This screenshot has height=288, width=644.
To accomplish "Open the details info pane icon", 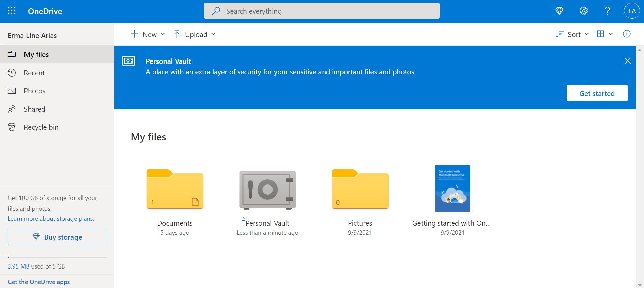I will (627, 34).
